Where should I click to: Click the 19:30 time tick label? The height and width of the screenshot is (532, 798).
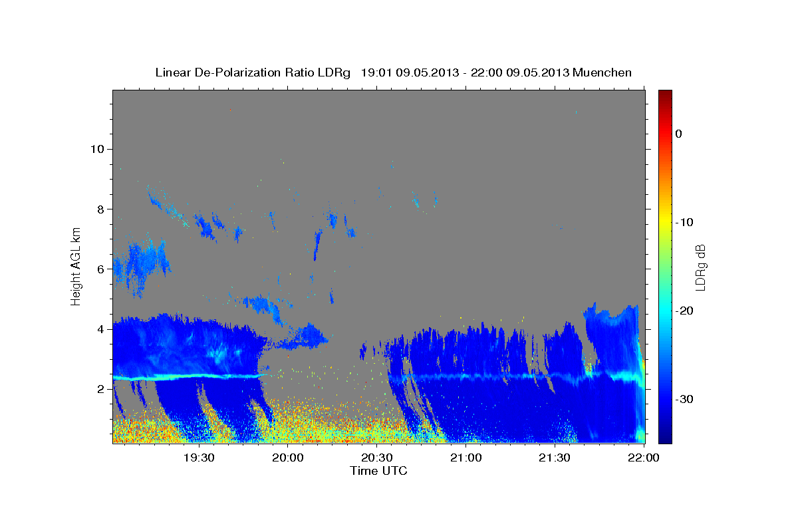[199, 458]
